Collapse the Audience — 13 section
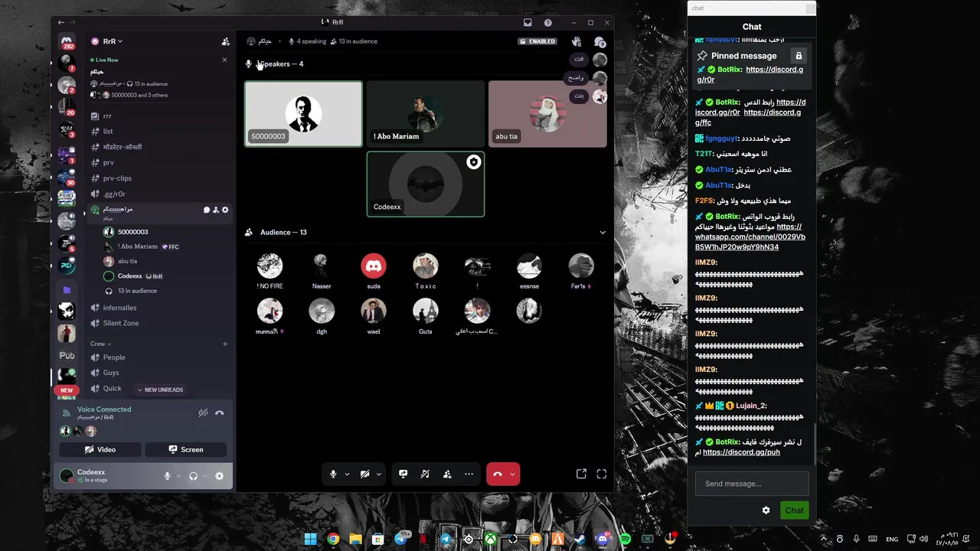The height and width of the screenshot is (551, 980). click(x=603, y=233)
